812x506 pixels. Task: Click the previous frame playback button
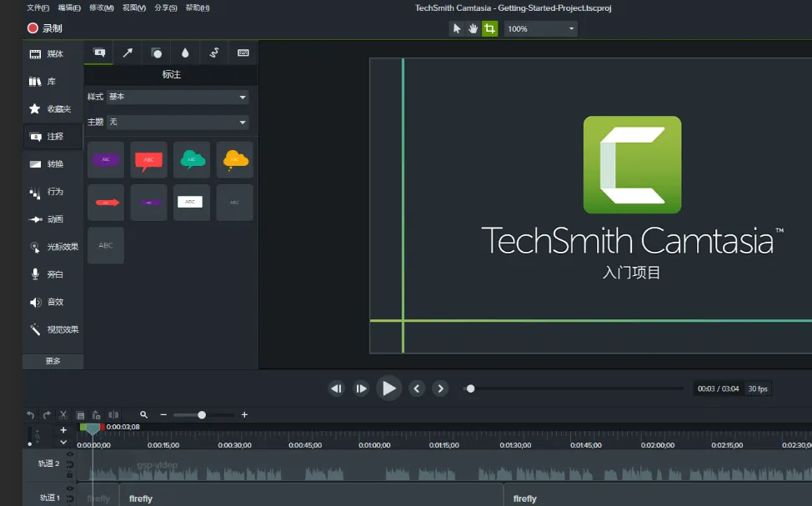click(337, 388)
